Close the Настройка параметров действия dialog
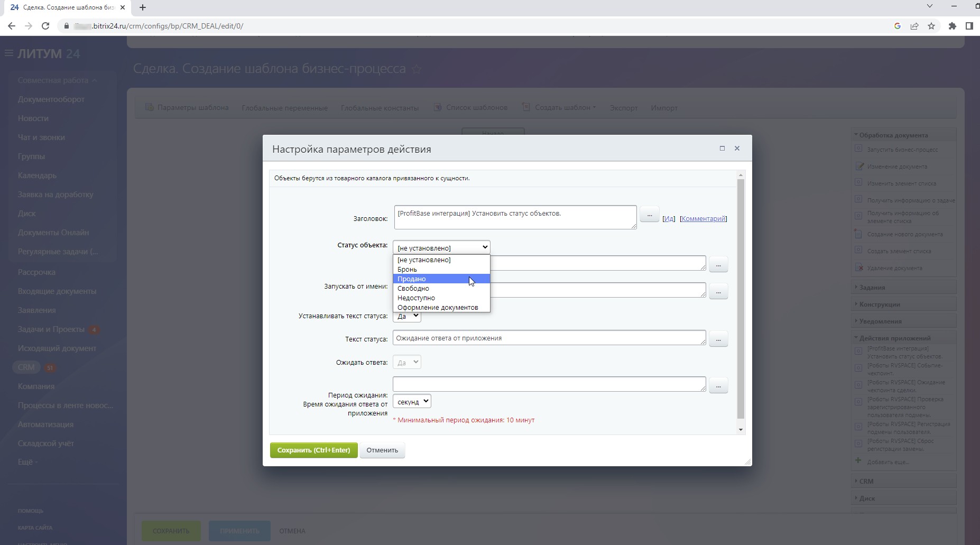 coord(737,149)
